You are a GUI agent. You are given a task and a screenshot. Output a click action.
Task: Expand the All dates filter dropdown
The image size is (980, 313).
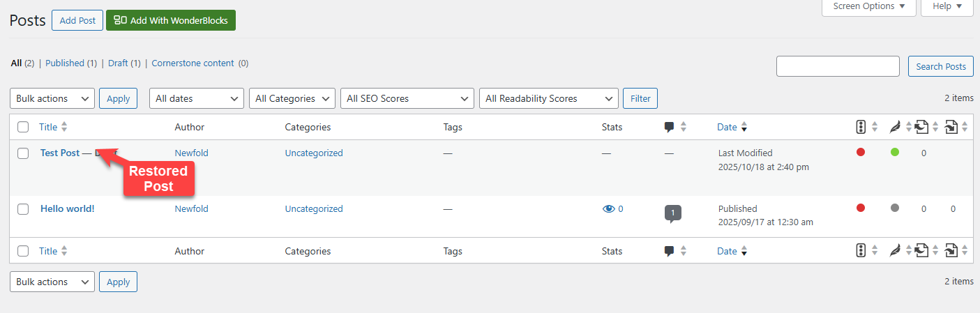[197, 98]
